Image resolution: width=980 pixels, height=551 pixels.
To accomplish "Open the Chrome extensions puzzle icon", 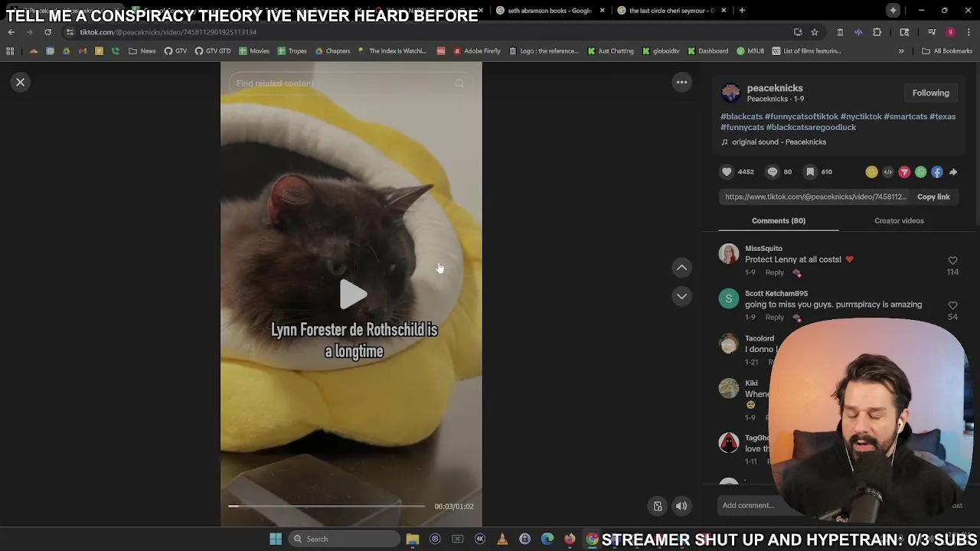I will 877,32.
